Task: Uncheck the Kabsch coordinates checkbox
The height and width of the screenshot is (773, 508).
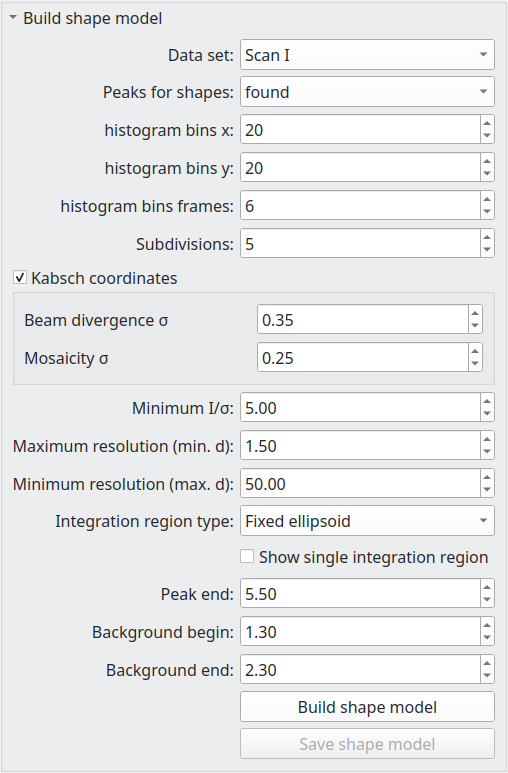Action: (x=20, y=278)
